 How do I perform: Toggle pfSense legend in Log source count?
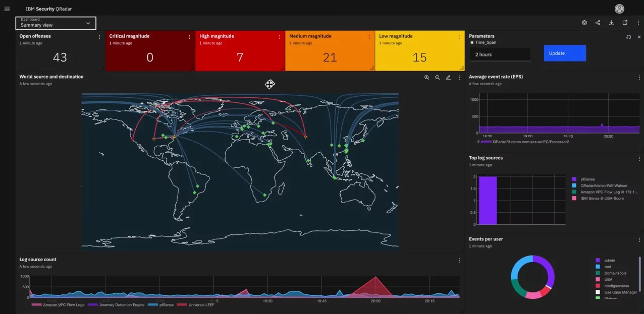160,305
